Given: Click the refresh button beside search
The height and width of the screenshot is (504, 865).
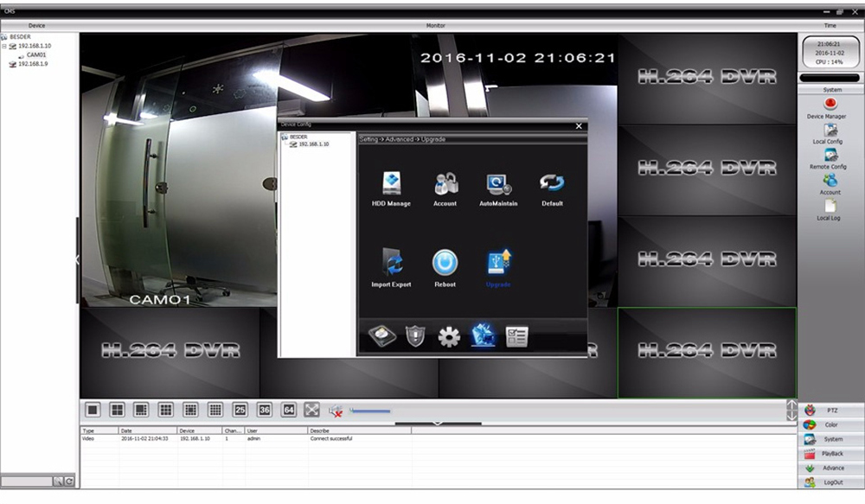Looking at the screenshot, I should pos(69,482).
